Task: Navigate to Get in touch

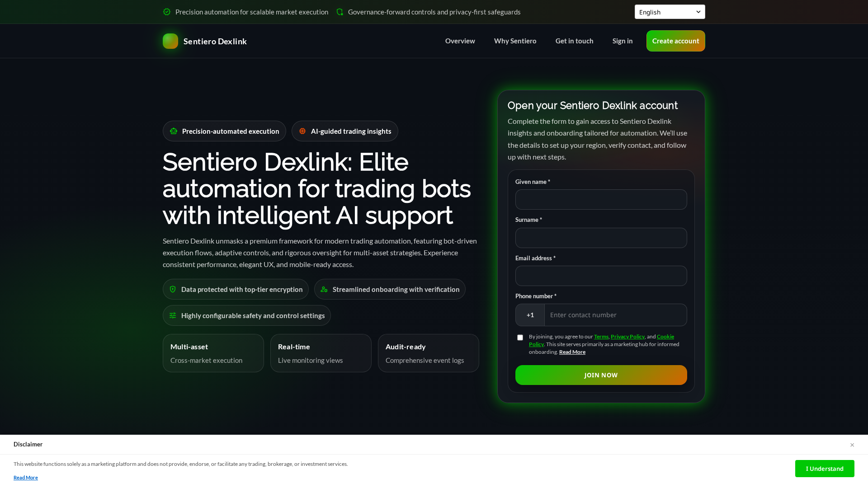Action: tap(574, 41)
